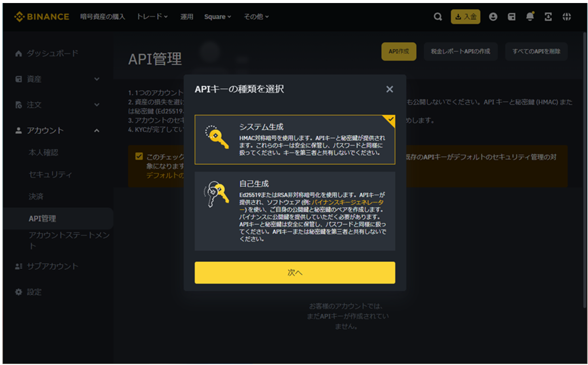Open アカウントステートメント in sidebar
This screenshot has width=588, height=365.
pyautogui.click(x=69, y=240)
